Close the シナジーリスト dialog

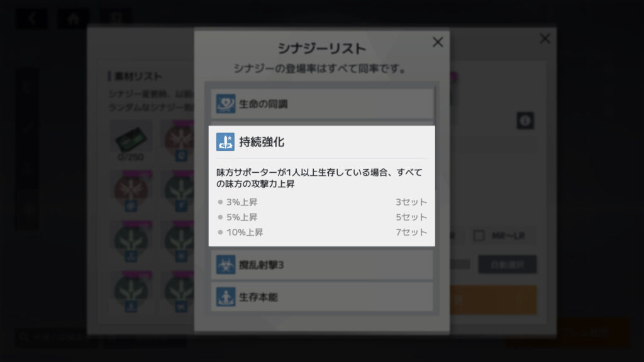point(438,42)
